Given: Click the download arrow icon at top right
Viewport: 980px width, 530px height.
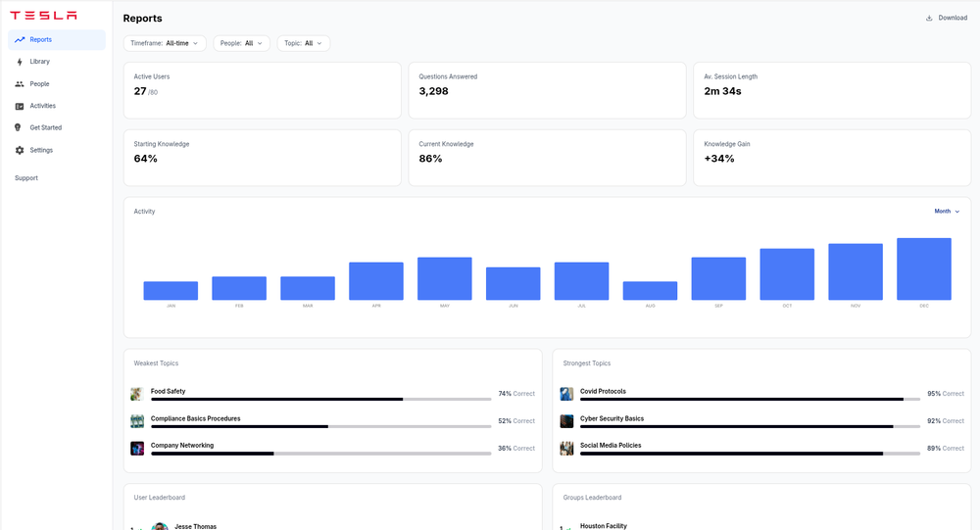Looking at the screenshot, I should tap(929, 18).
